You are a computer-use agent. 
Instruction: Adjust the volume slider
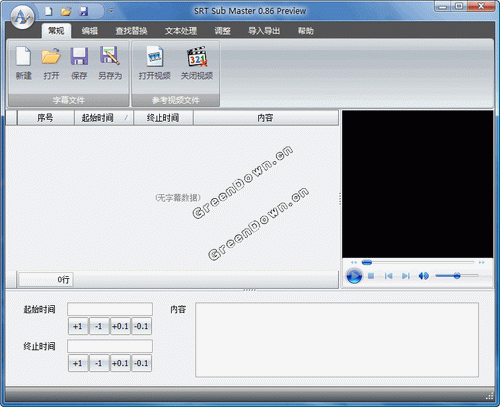[457, 276]
